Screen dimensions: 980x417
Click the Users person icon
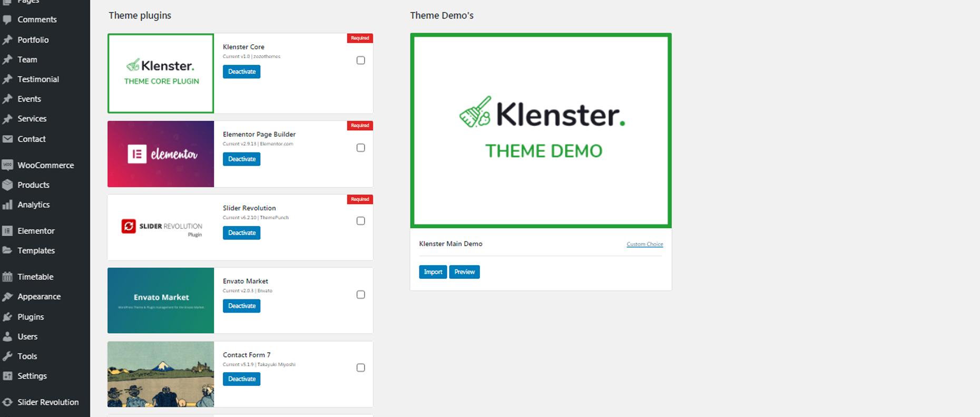[x=7, y=336]
